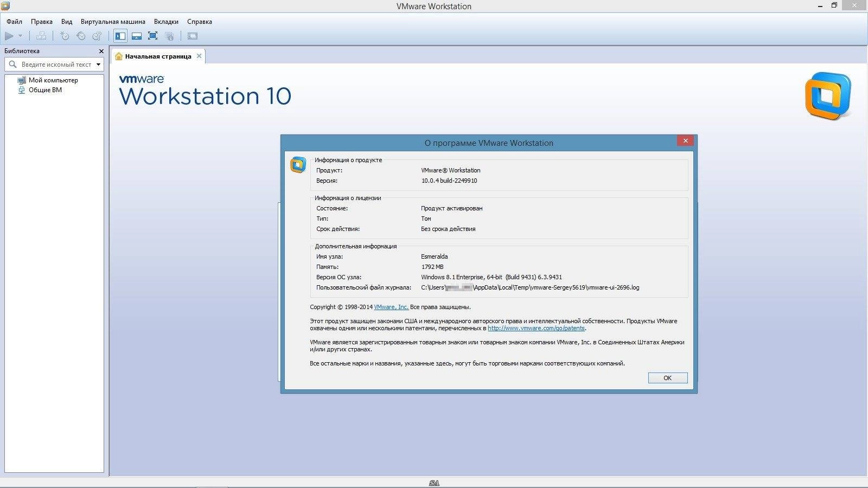Close the Библиотека library panel
This screenshot has width=868, height=488.
click(101, 51)
